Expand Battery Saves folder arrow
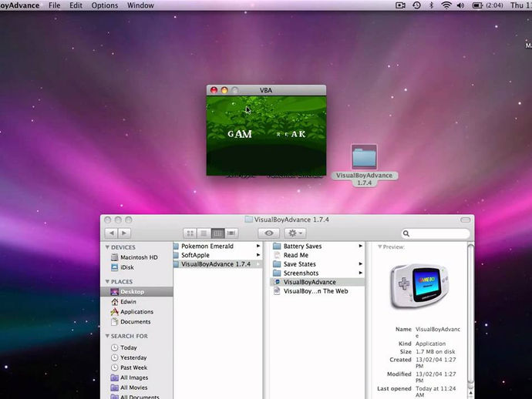532x399 pixels. point(360,246)
